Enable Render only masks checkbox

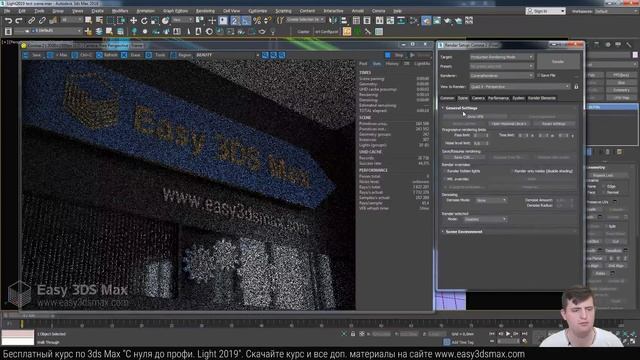[x=512, y=171]
